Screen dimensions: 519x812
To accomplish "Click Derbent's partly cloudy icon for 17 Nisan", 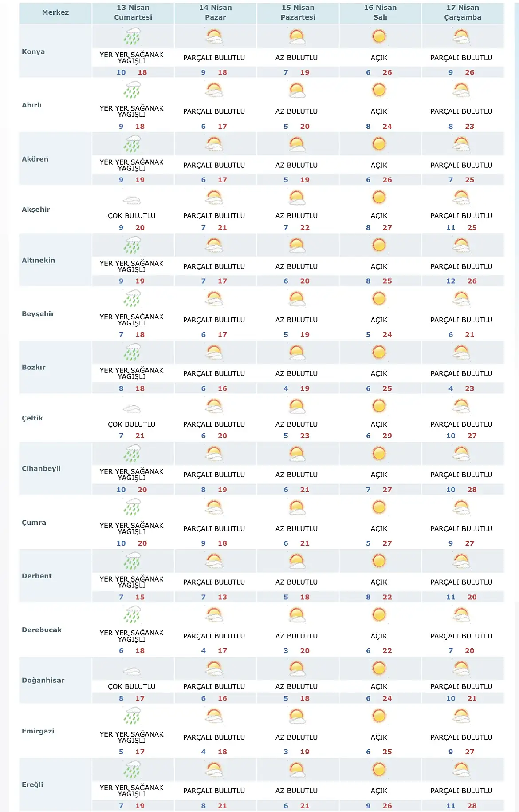I will point(461,561).
